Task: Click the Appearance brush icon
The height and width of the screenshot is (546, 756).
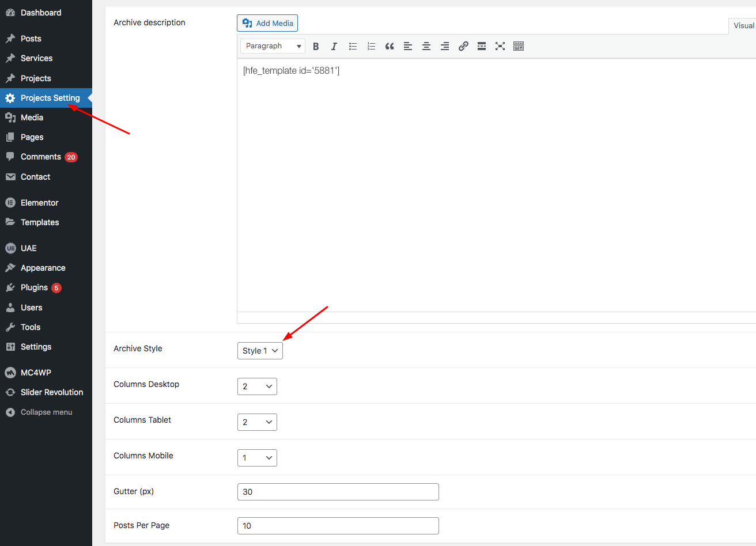Action: (10, 268)
